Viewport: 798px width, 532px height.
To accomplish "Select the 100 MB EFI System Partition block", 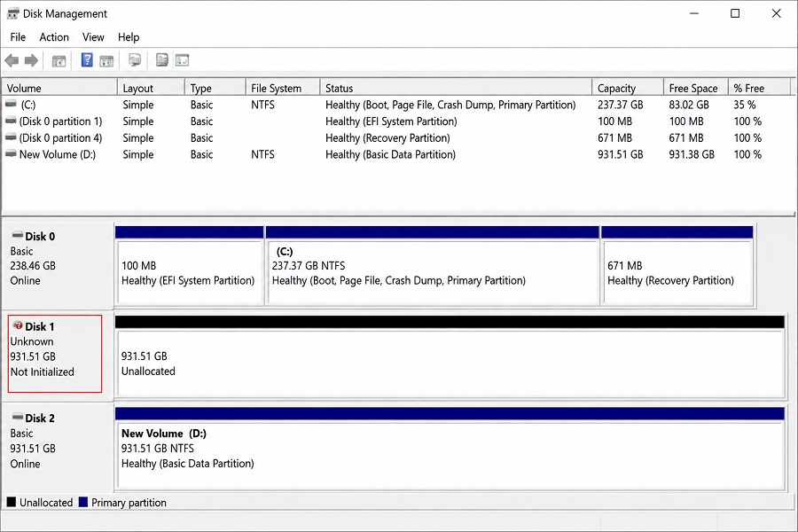I will (190, 265).
